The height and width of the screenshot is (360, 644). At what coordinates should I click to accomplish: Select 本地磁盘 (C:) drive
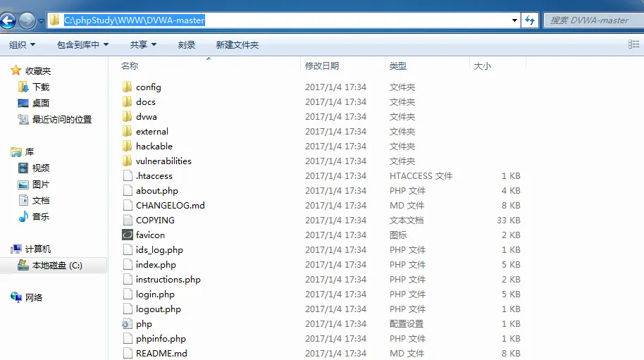point(57,265)
